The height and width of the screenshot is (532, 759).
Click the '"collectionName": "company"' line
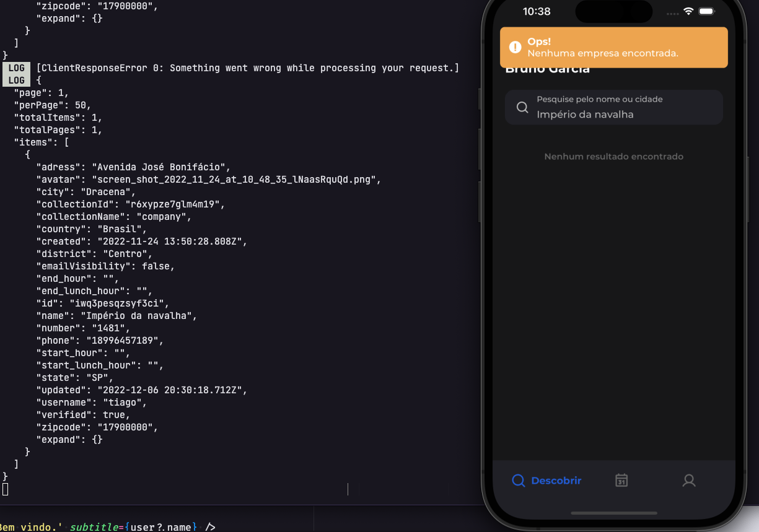pyautogui.click(x=113, y=217)
